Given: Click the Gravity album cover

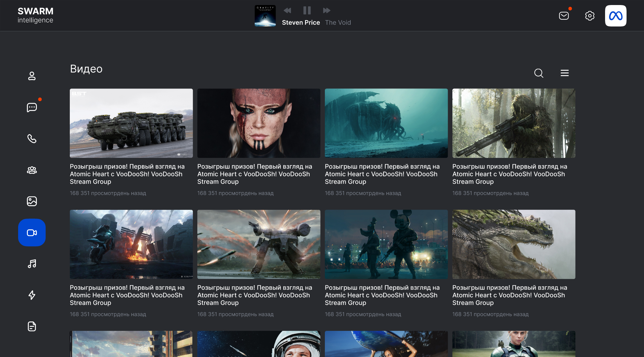Looking at the screenshot, I should click(x=265, y=16).
